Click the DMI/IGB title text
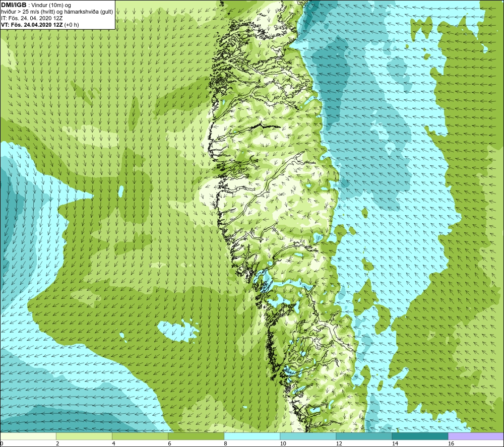Image resolution: width=504 pixels, height=447 pixels. tap(14, 5)
